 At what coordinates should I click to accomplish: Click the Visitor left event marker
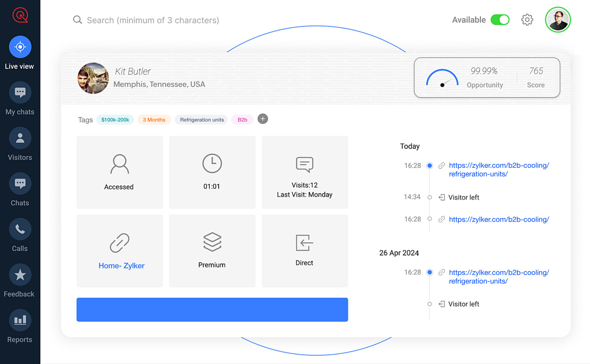[x=430, y=197]
